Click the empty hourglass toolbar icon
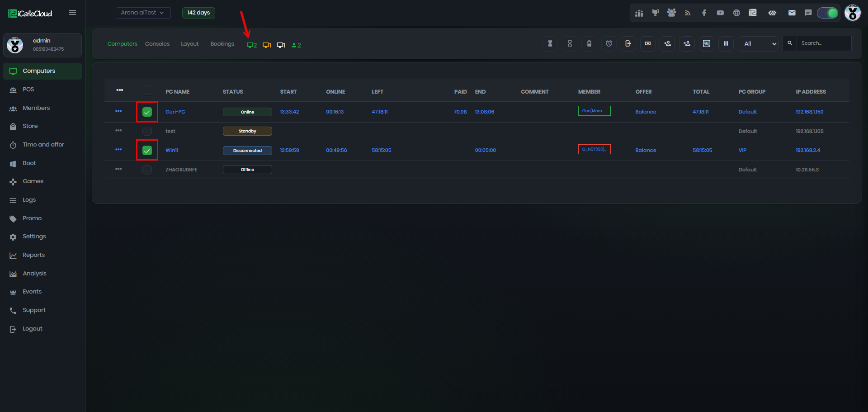This screenshot has height=412, width=868. click(570, 44)
